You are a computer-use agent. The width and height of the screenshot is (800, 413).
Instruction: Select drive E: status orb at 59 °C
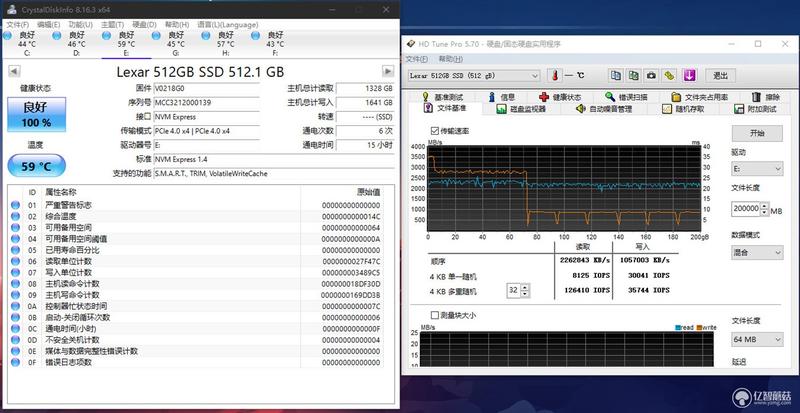pos(107,35)
